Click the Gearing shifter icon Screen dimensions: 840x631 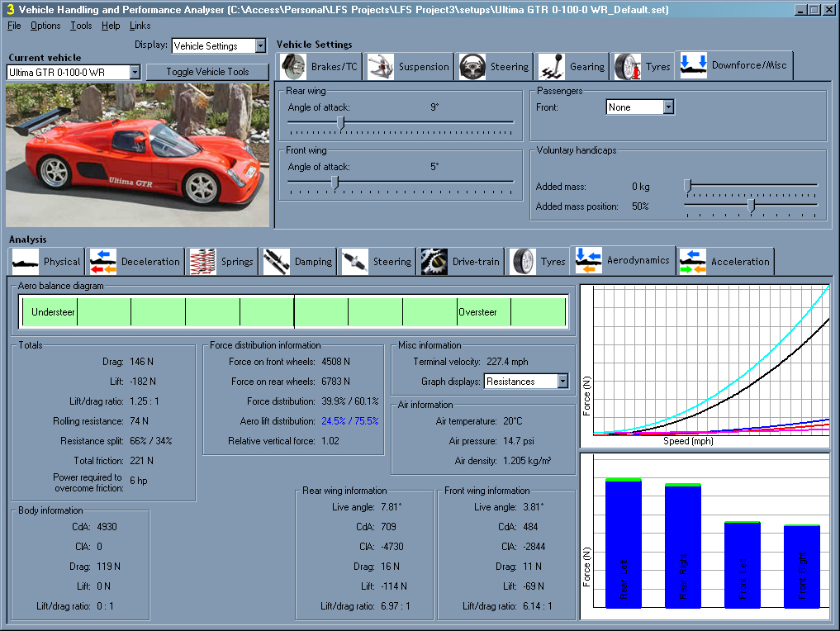(553, 66)
